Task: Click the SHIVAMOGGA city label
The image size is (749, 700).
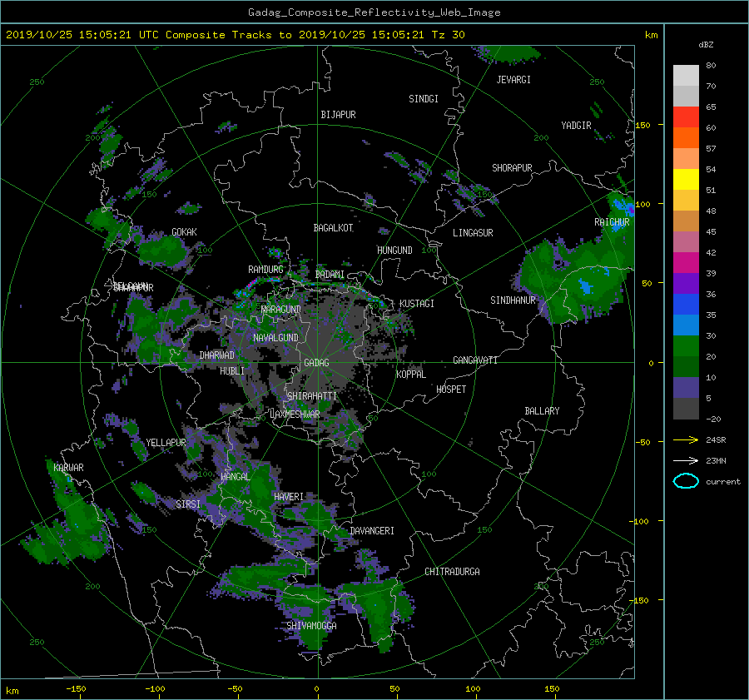Action: (x=311, y=626)
